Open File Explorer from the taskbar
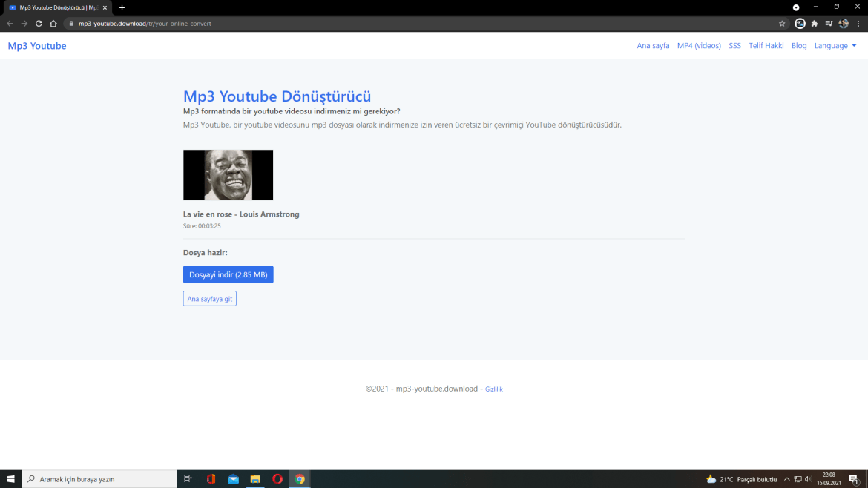 (255, 478)
